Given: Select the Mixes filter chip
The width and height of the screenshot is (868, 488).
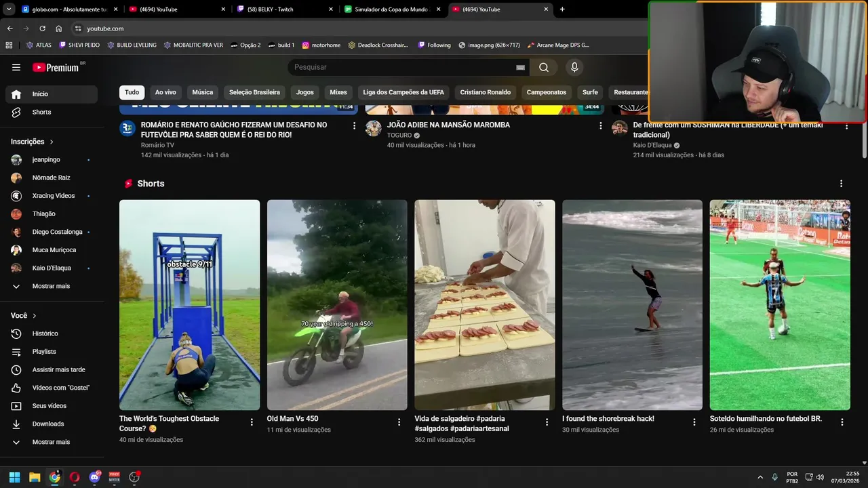Looking at the screenshot, I should [338, 92].
